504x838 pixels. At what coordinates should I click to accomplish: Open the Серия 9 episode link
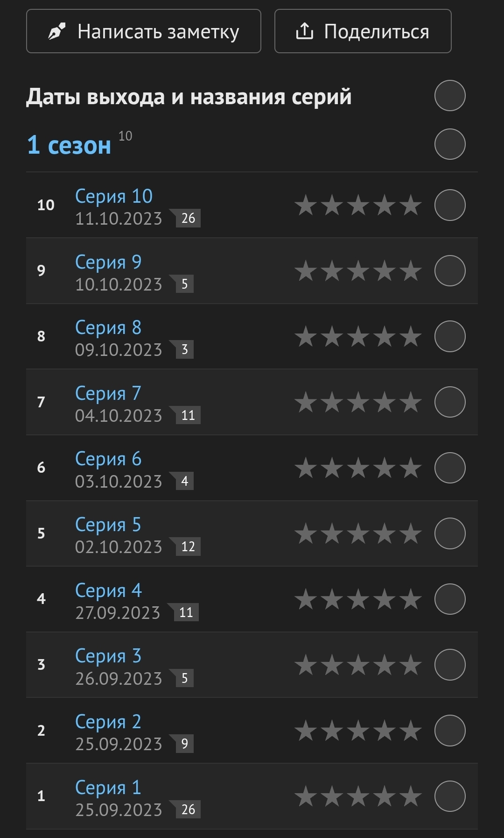[x=108, y=262]
